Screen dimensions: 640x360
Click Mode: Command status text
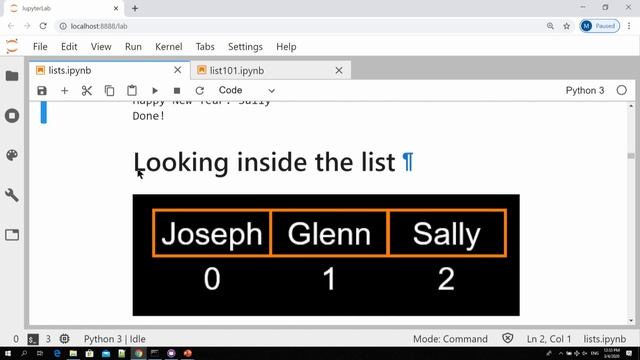(450, 339)
